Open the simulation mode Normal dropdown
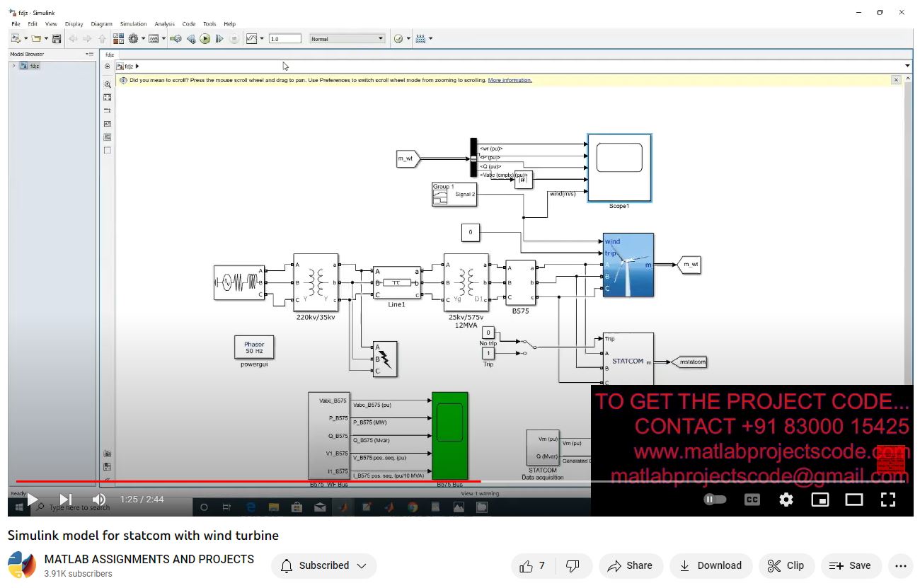 (x=347, y=39)
